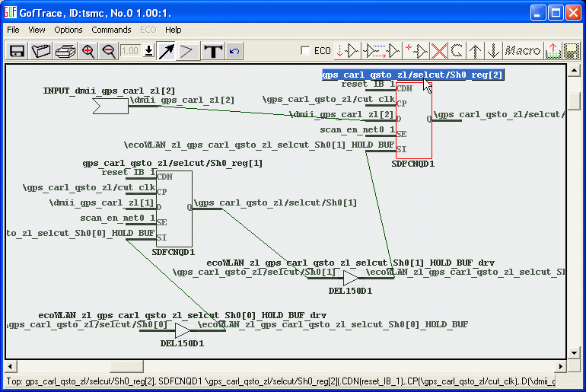
Task: Open the Commands menu
Action: [x=111, y=30]
